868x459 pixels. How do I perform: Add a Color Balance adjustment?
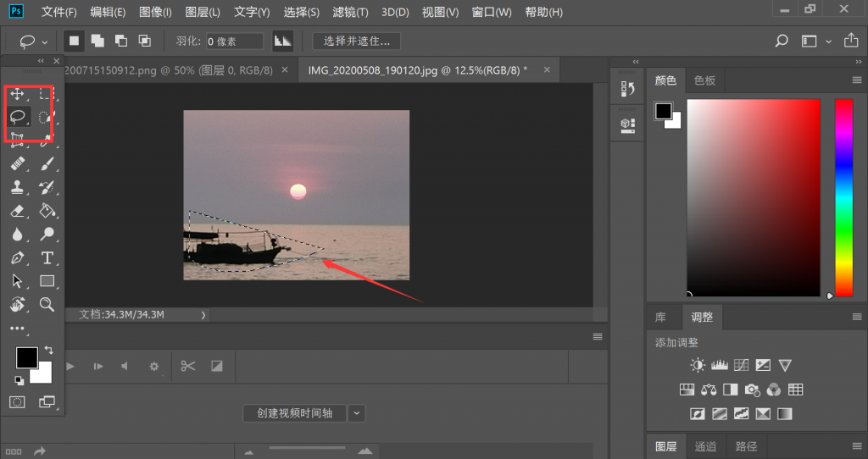(x=709, y=390)
